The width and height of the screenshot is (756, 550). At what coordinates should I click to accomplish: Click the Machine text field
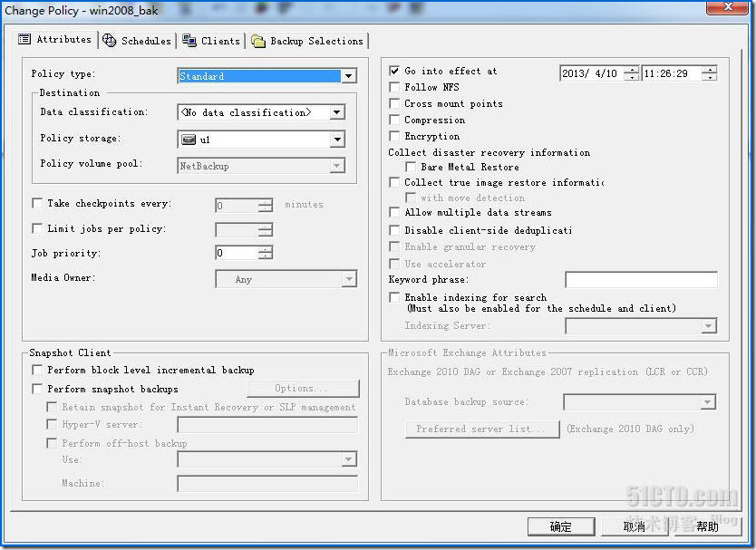267,483
